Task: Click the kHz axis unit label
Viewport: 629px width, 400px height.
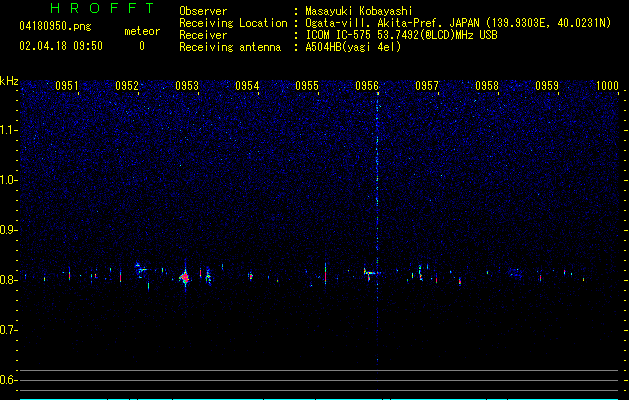Action: (9, 81)
